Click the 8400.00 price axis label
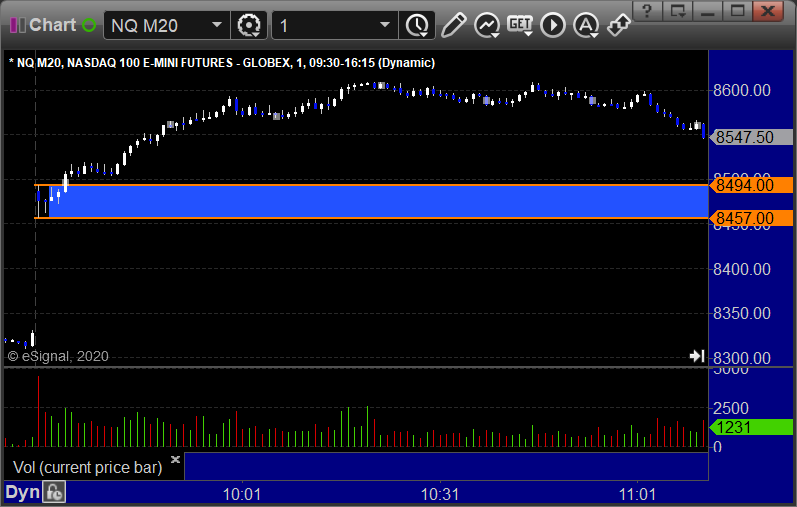 point(742,269)
